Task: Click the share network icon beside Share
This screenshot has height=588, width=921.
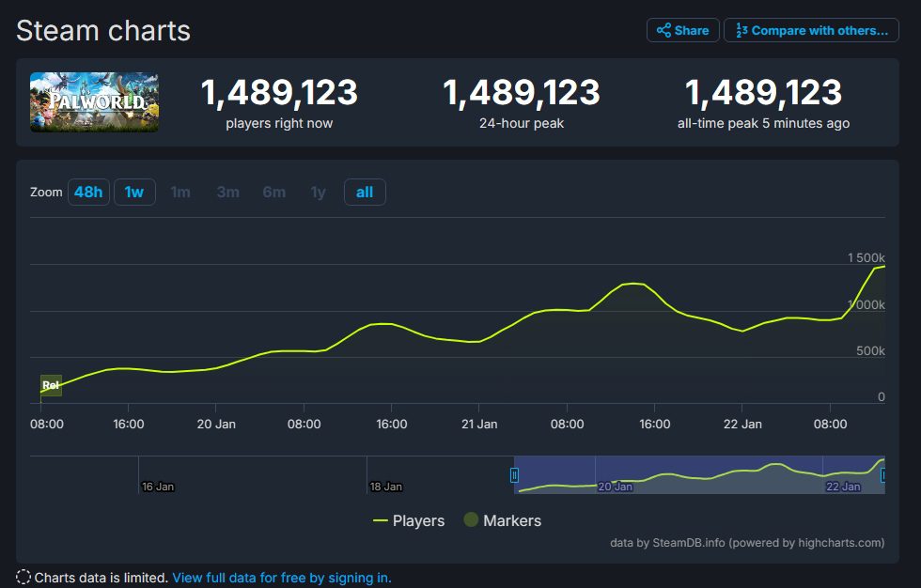Action: (x=663, y=29)
